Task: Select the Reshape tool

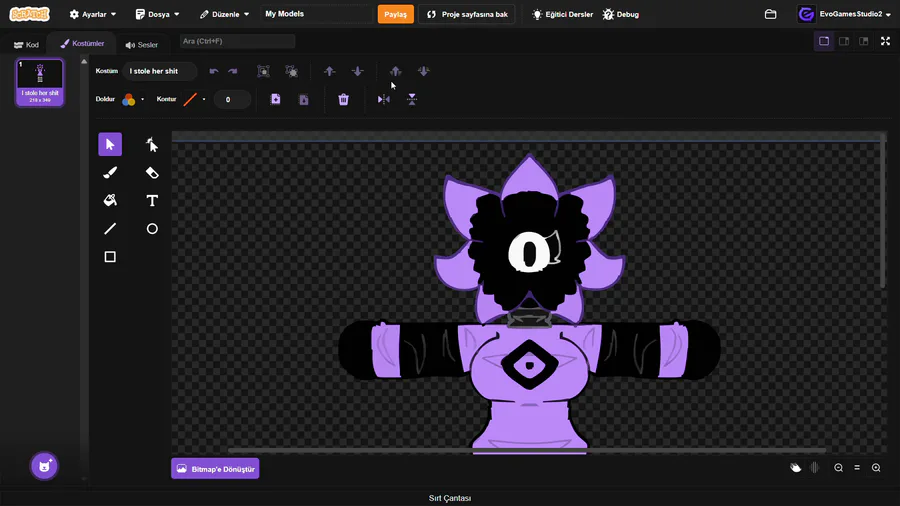Action: click(152, 145)
